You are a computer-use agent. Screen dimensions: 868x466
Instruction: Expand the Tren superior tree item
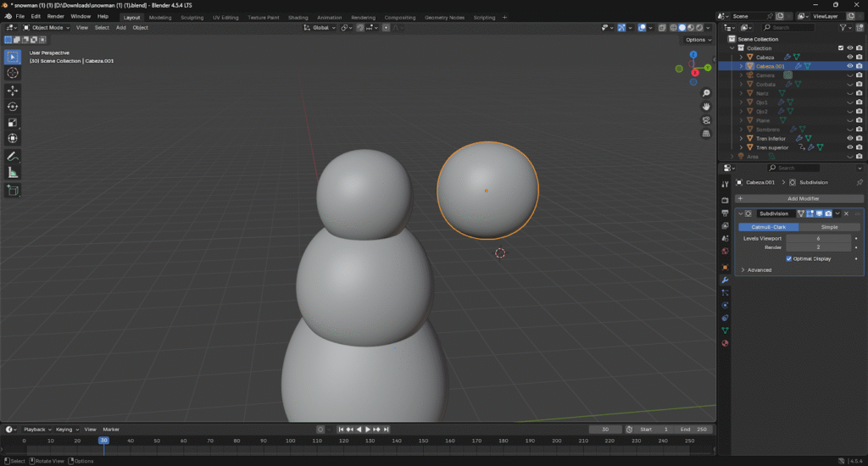(x=741, y=147)
